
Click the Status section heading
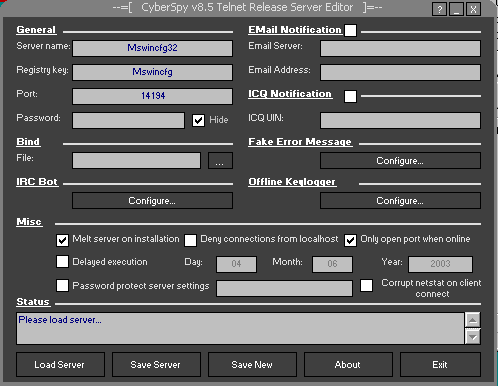(x=33, y=302)
